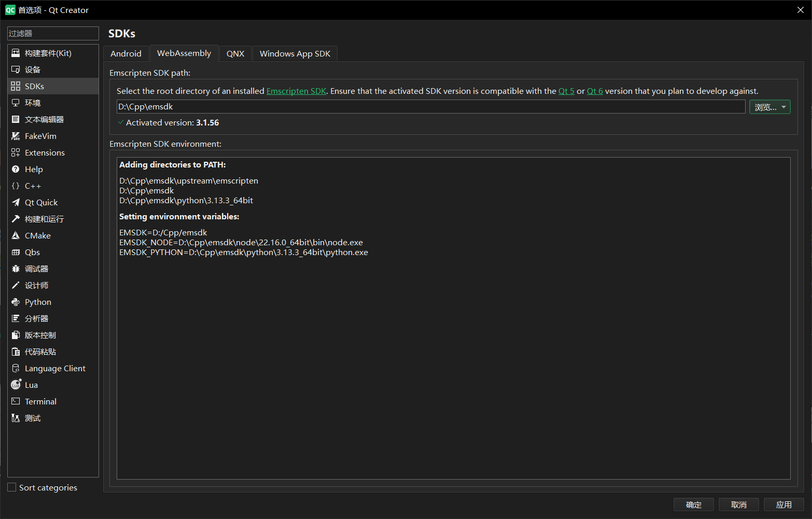The image size is (812, 519).
Task: Select the 测试 testing flask icon
Action: (16, 418)
